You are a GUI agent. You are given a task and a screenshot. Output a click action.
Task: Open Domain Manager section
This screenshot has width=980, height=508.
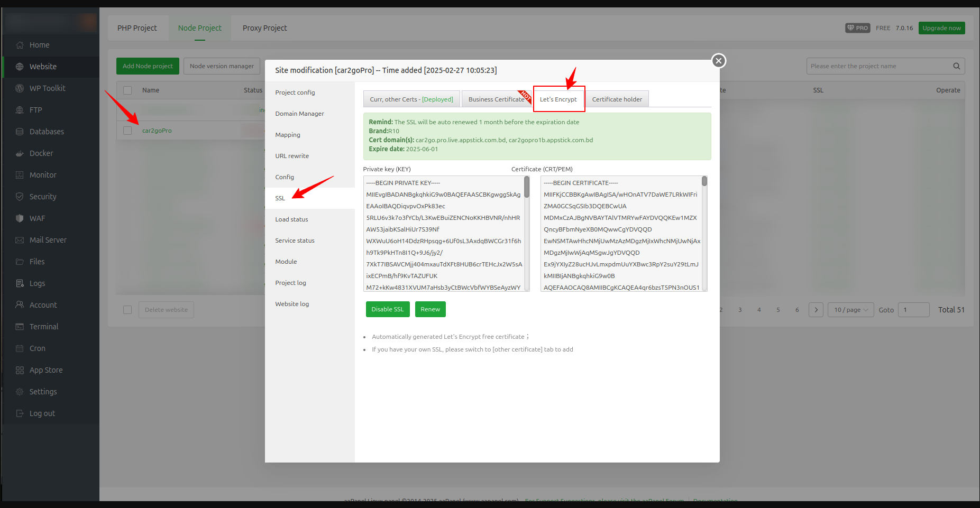click(310, 114)
